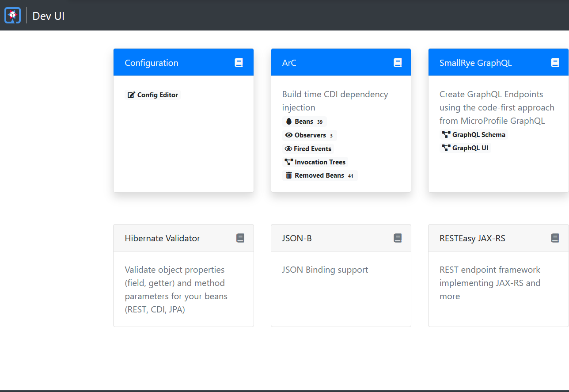Open the SmallRye GraphQL guide book icon
Screen dimensions: 569x392
[555, 63]
